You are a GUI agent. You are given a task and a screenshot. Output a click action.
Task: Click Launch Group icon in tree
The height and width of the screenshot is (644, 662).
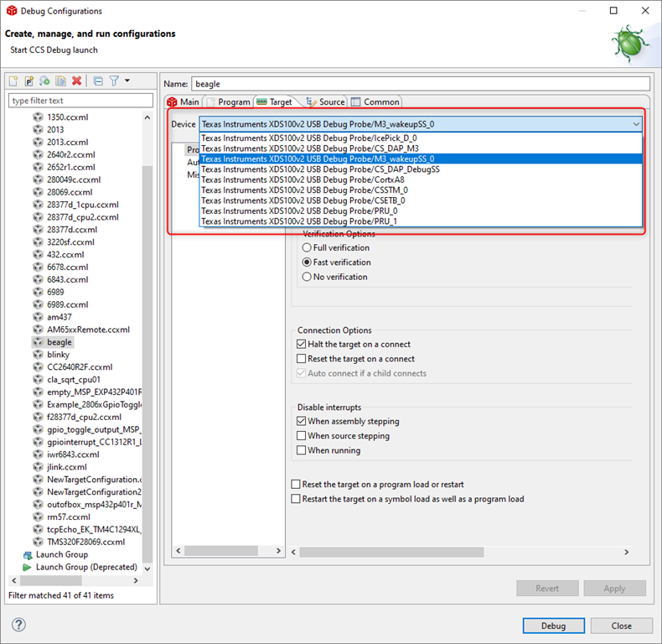coord(28,554)
